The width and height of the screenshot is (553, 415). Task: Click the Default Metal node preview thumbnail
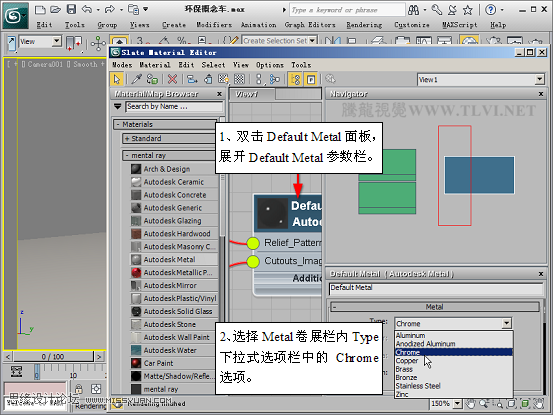coord(272,213)
